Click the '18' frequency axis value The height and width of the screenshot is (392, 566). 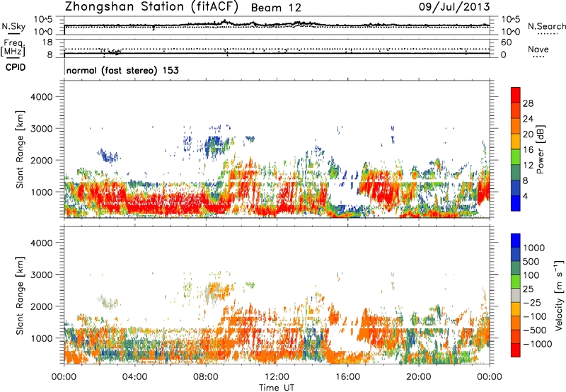coord(47,42)
